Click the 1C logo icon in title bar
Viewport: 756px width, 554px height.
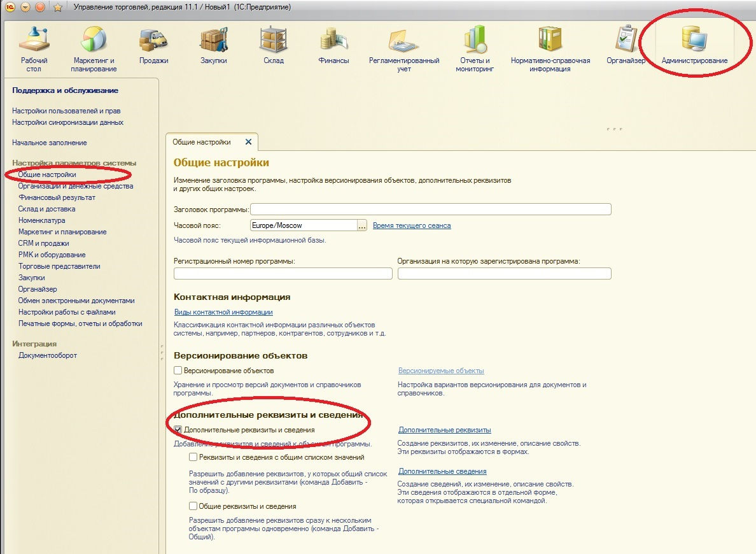pos(10,7)
